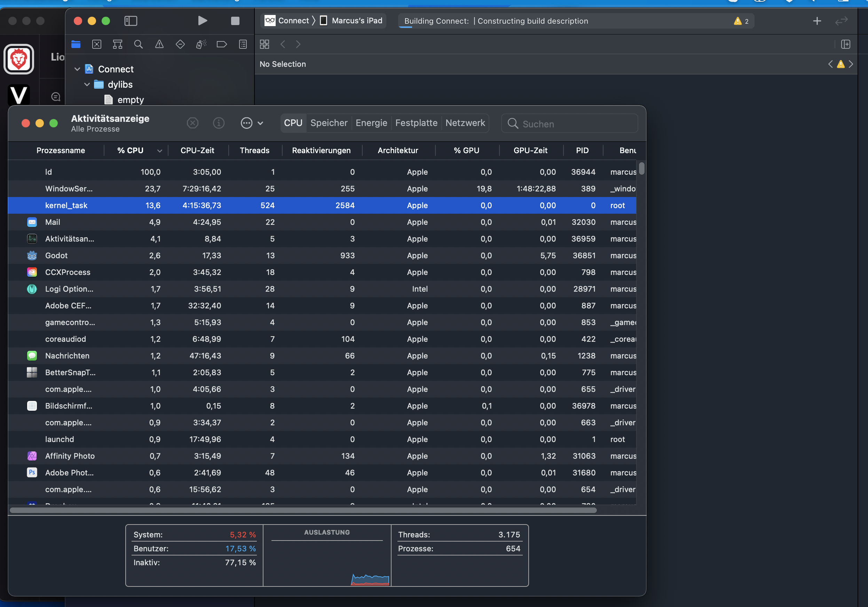Open the Debug navigator spray bottle icon
The width and height of the screenshot is (868, 607).
tap(201, 44)
